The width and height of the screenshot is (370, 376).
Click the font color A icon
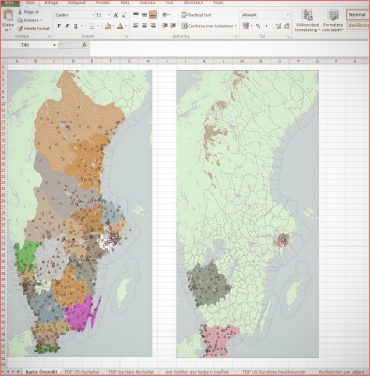(120, 26)
